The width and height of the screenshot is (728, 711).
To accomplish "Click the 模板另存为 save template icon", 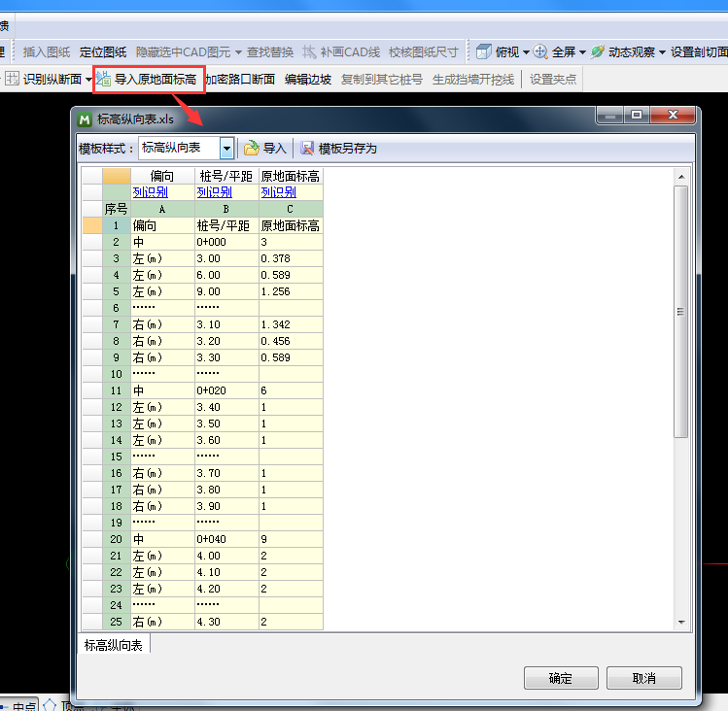I will pos(307,148).
